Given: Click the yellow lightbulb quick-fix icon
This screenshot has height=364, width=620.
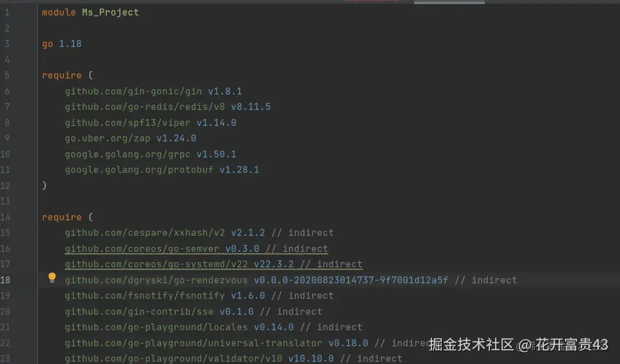Looking at the screenshot, I should click(x=52, y=278).
